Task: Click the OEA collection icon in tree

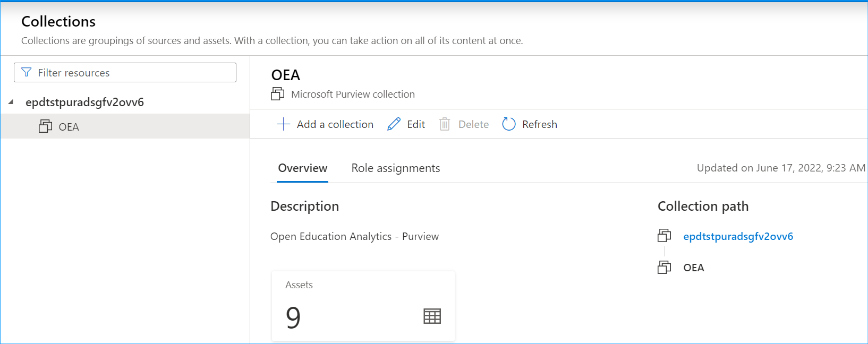Action: 46,126
